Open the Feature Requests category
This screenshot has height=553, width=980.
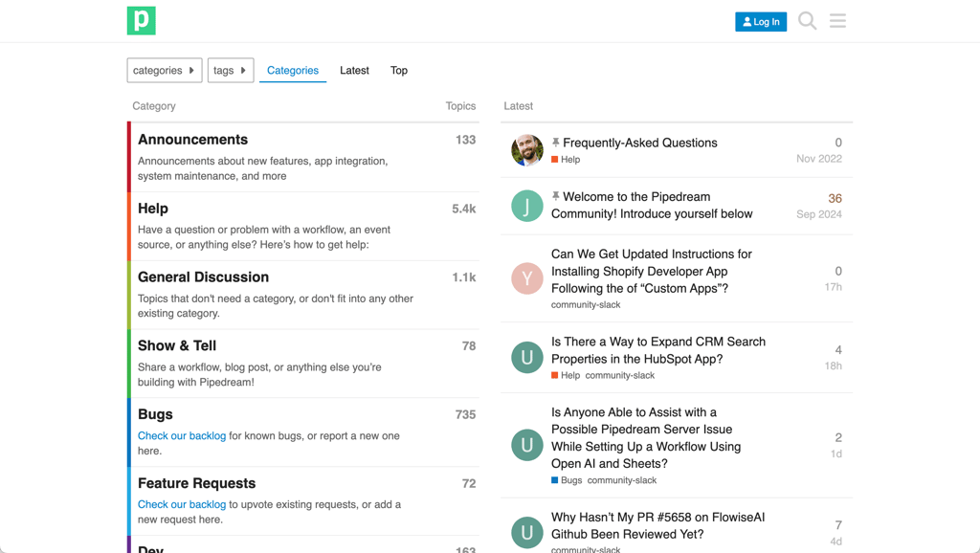click(196, 483)
